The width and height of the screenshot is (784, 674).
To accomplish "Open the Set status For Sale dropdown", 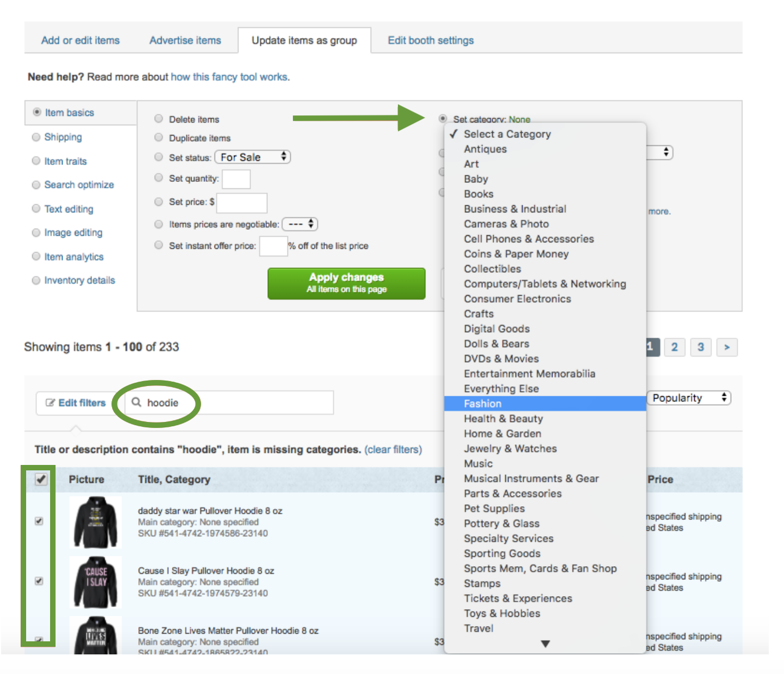I will click(253, 157).
